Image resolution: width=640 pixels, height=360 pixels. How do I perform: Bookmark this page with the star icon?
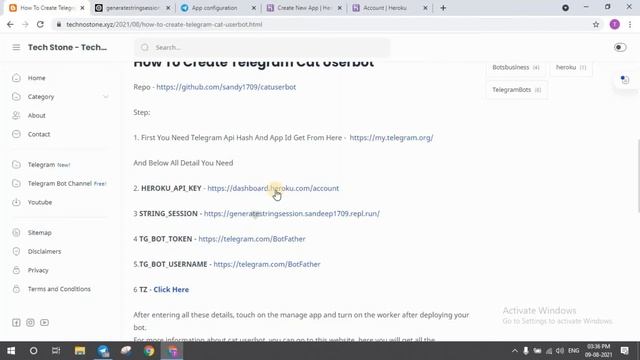pos(596,24)
